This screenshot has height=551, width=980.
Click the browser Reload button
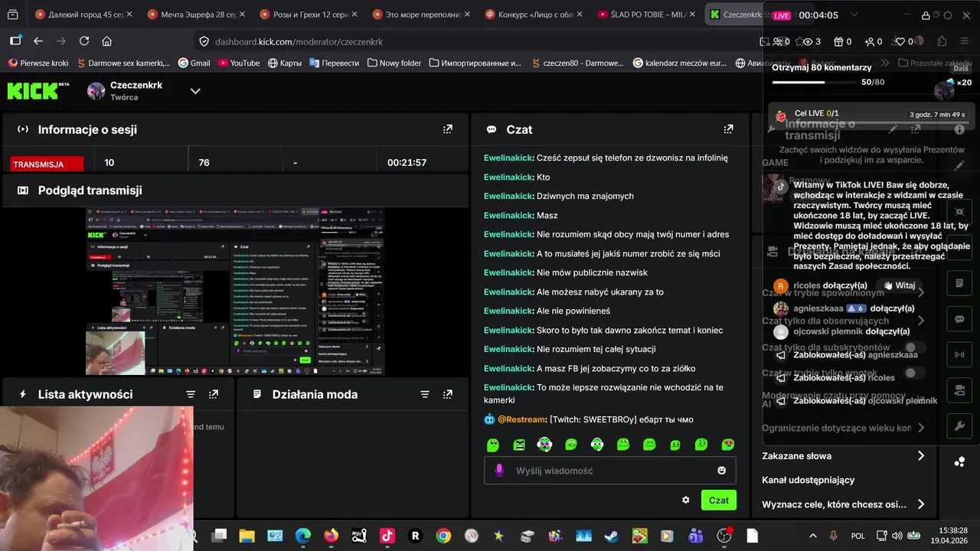coord(84,41)
